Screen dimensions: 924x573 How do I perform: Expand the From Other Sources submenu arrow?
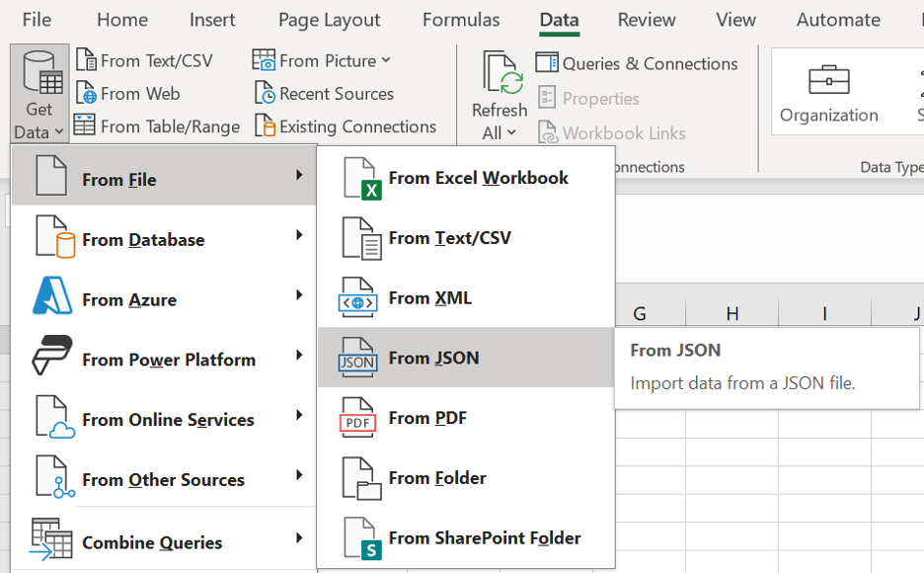299,475
